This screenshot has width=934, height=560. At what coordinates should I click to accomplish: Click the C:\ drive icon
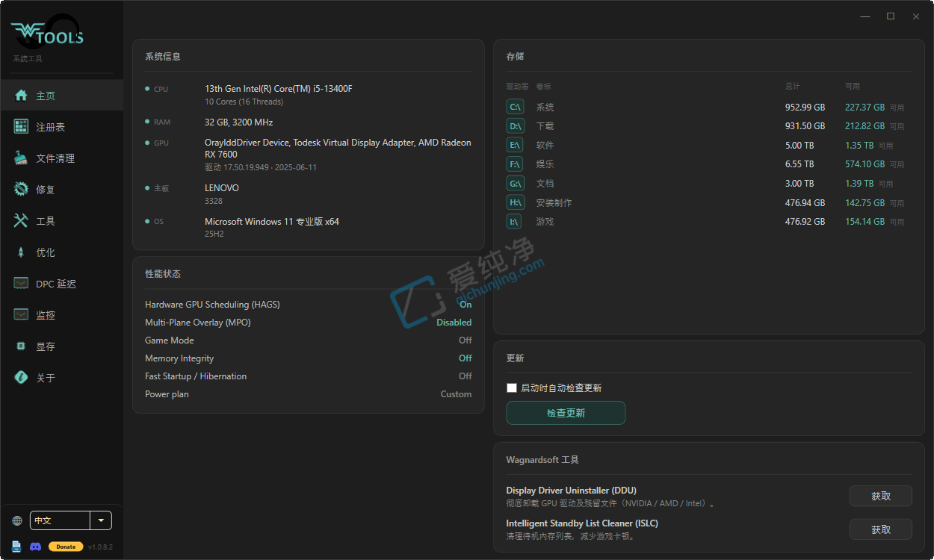516,107
